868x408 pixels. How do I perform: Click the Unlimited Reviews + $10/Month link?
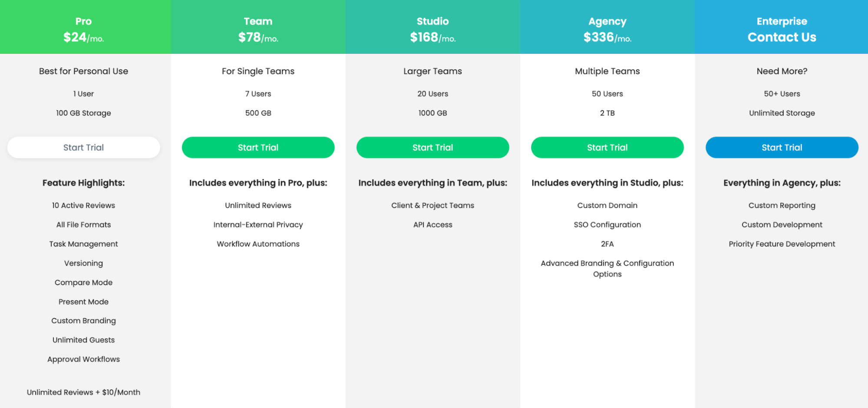pyautogui.click(x=83, y=392)
